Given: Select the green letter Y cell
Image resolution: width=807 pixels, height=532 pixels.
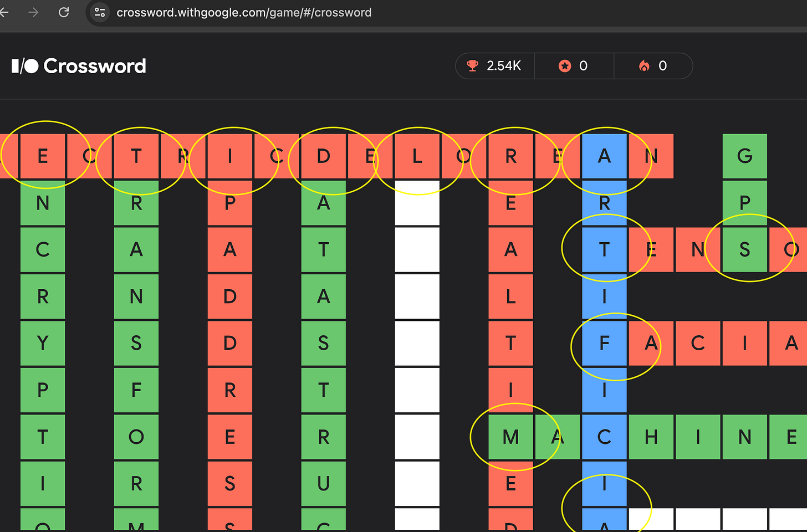Looking at the screenshot, I should 43,343.
